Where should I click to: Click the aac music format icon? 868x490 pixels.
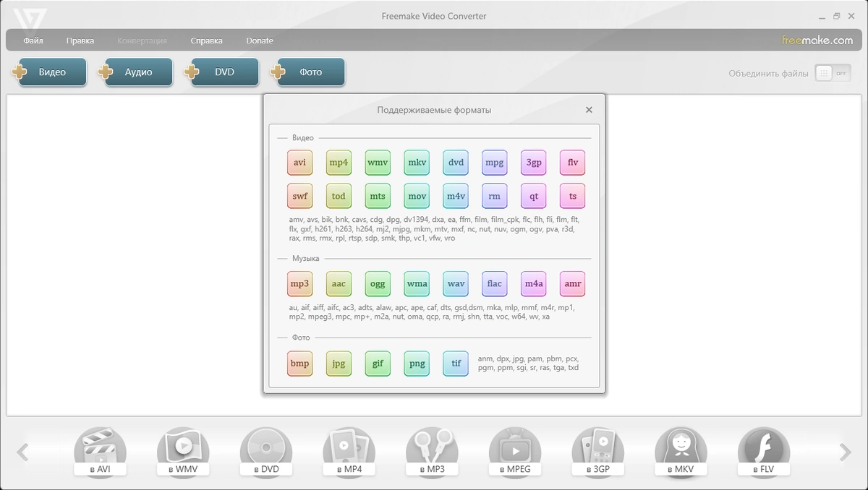pos(339,284)
